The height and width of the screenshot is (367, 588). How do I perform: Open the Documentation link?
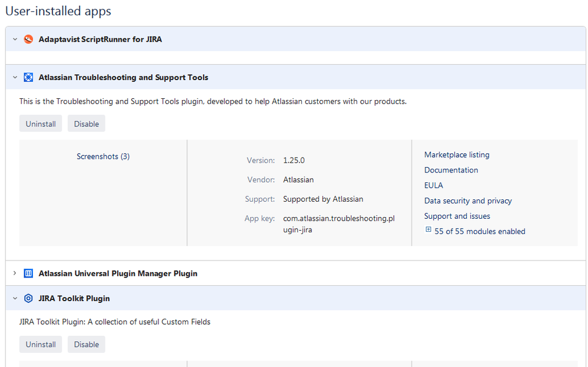[x=451, y=170]
